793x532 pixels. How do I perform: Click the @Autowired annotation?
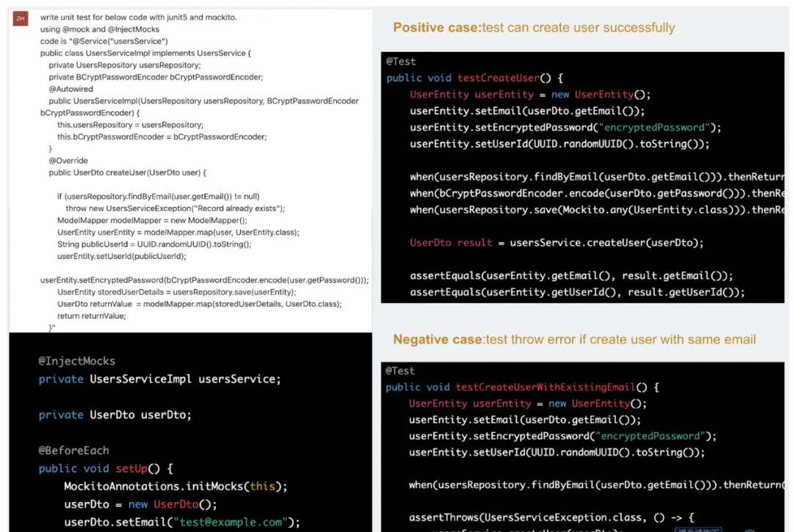click(x=70, y=89)
